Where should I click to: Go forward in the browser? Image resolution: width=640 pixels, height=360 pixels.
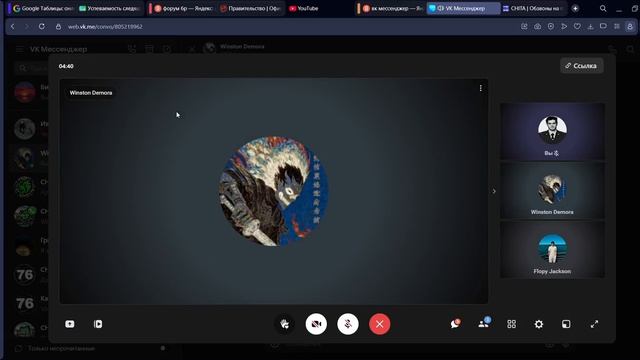27,27
